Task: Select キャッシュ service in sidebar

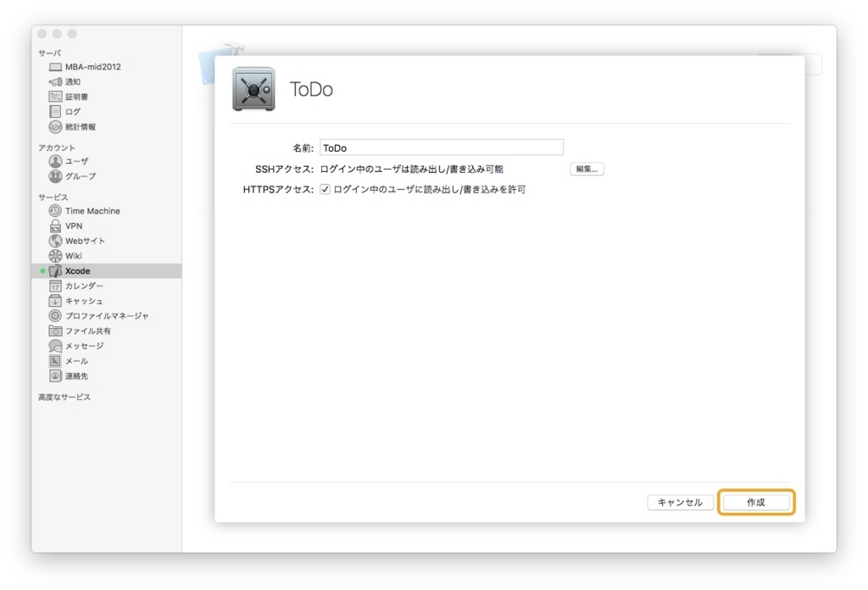Action: [x=84, y=301]
